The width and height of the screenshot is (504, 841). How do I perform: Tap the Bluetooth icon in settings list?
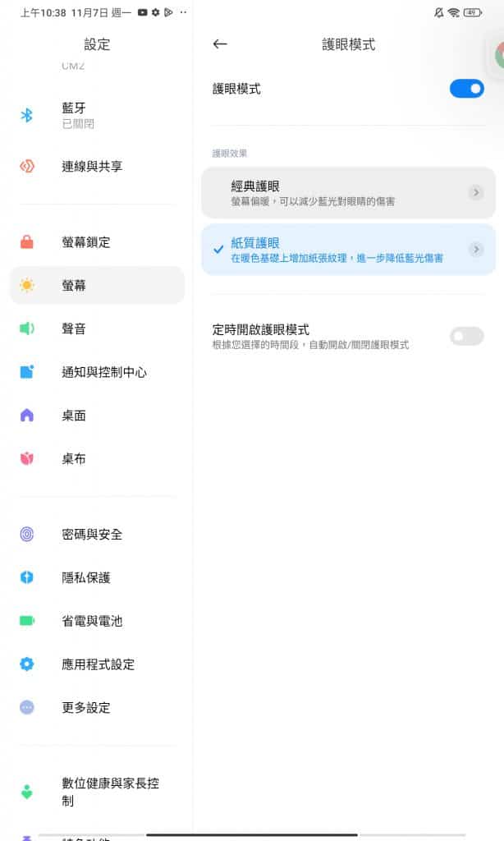pyautogui.click(x=26, y=116)
